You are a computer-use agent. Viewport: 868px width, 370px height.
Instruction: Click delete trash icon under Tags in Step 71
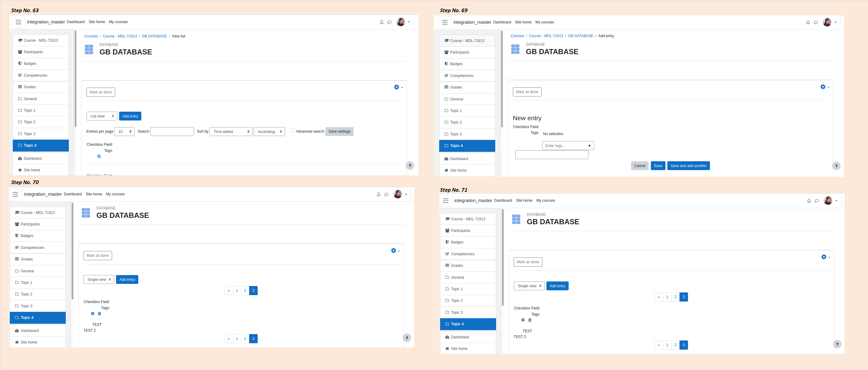[x=530, y=320]
